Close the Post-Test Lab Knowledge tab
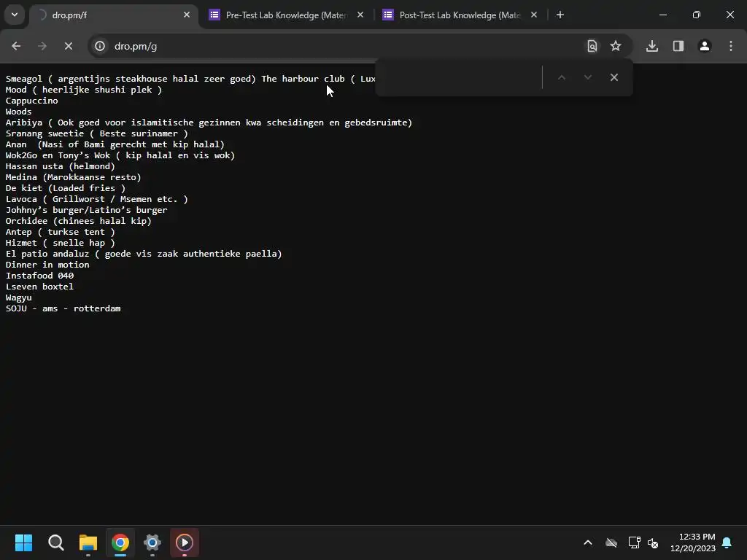The width and height of the screenshot is (747, 560). click(x=534, y=15)
